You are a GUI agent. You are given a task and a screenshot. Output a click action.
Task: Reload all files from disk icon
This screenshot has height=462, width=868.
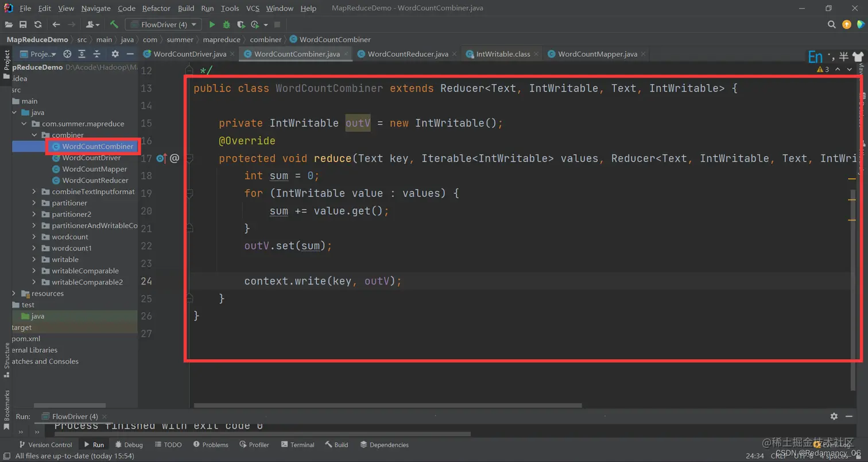[x=38, y=25]
